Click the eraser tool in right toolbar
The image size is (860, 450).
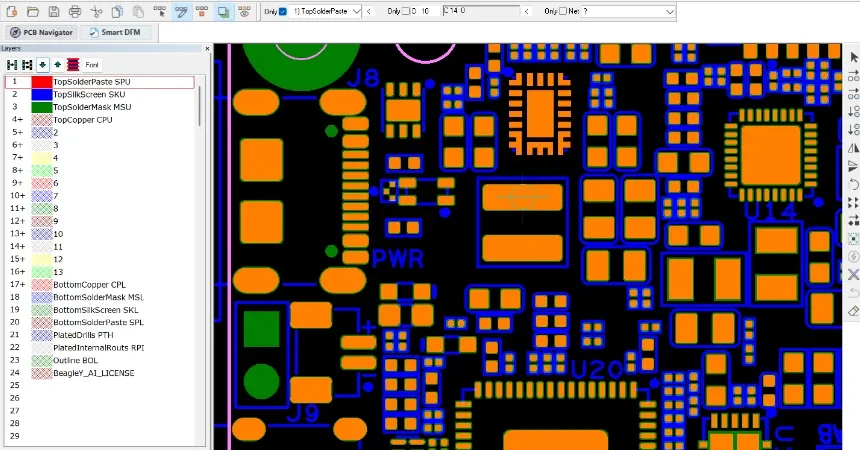(x=853, y=311)
